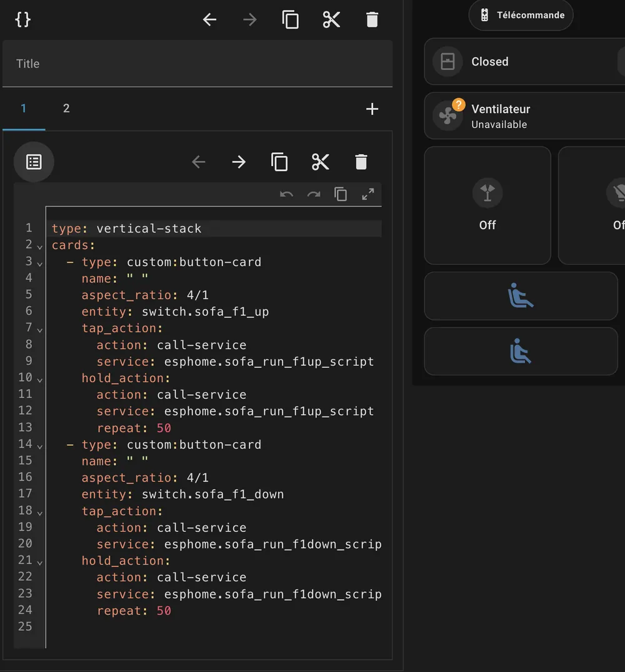Click the Ventilateur fan icon

[448, 116]
